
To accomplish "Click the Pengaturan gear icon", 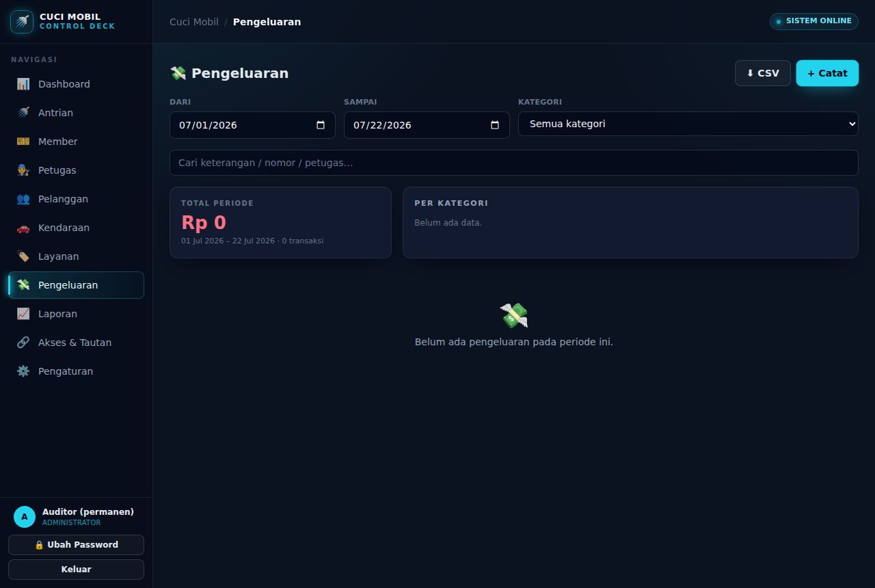I will [x=23, y=371].
